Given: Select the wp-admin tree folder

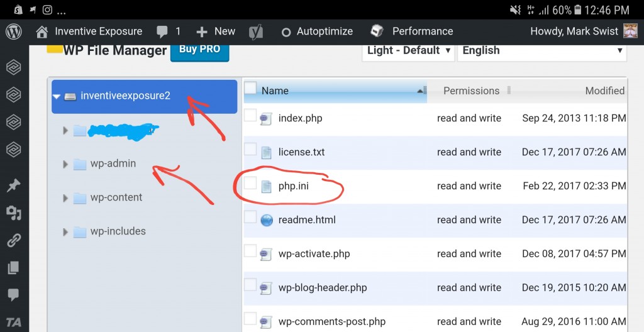Looking at the screenshot, I should click(x=113, y=163).
